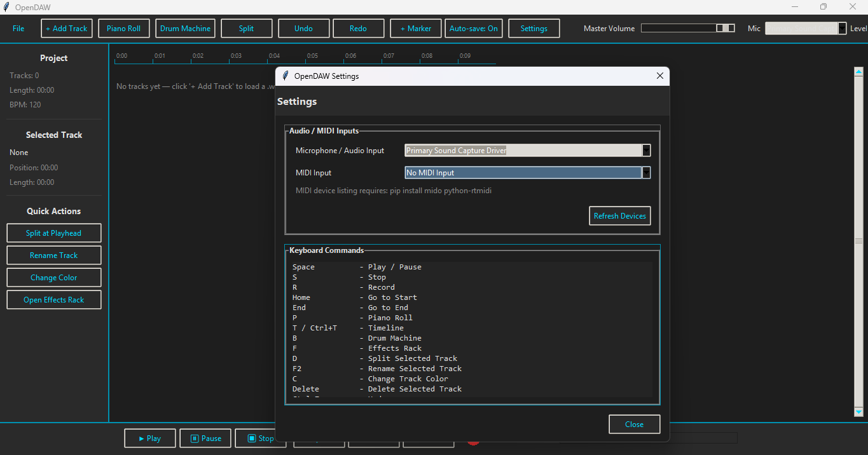Click the feather icon in Settings dialog title
This screenshot has height=455, width=868.
pyautogui.click(x=286, y=76)
